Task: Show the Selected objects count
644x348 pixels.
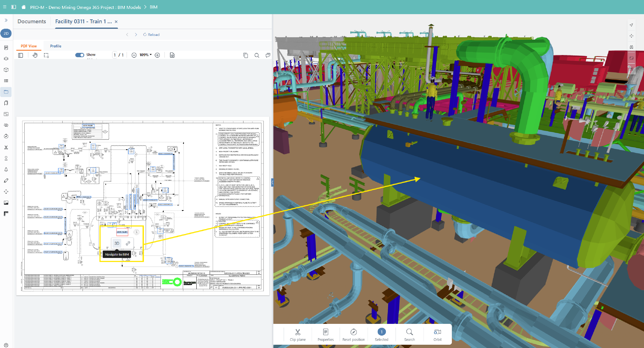Action: (x=382, y=335)
